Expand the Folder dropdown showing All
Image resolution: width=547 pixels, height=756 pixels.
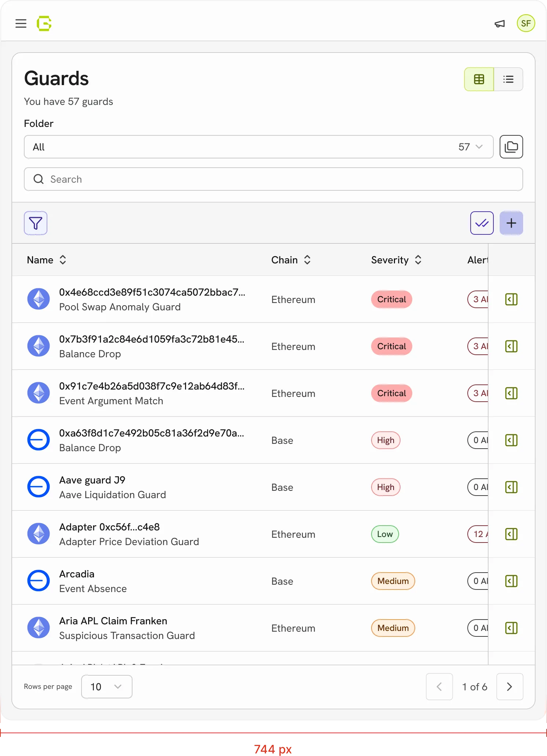(258, 147)
